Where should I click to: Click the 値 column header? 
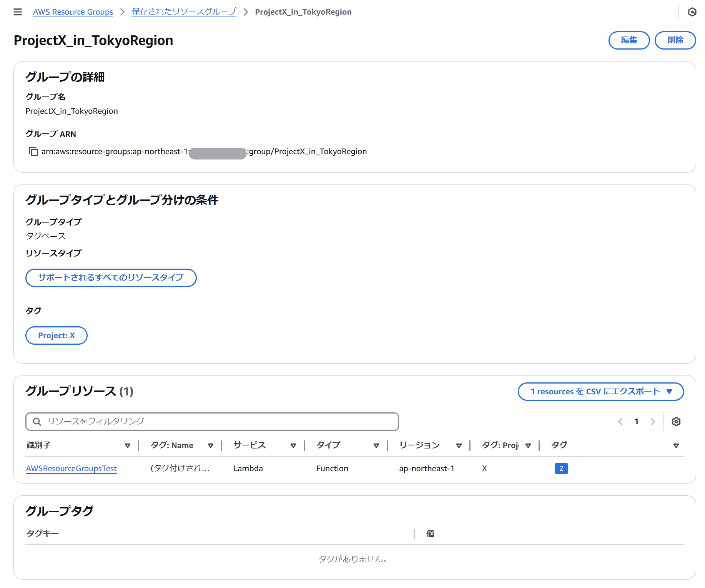(x=430, y=533)
